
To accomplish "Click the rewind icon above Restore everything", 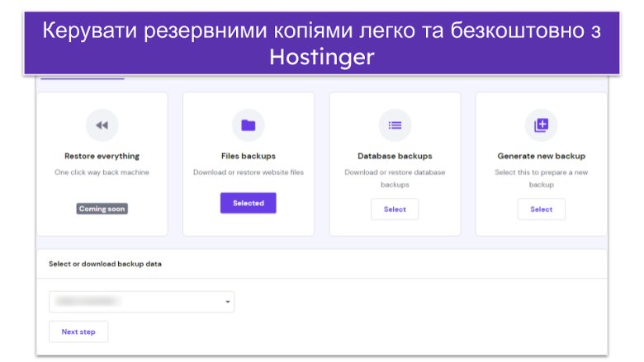I will (102, 125).
